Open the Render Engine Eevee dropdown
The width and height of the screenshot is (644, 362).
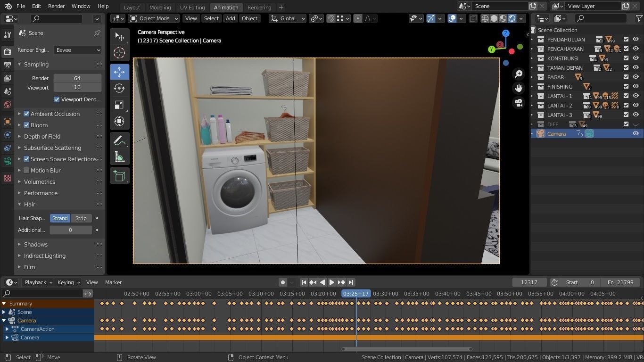pyautogui.click(x=78, y=50)
